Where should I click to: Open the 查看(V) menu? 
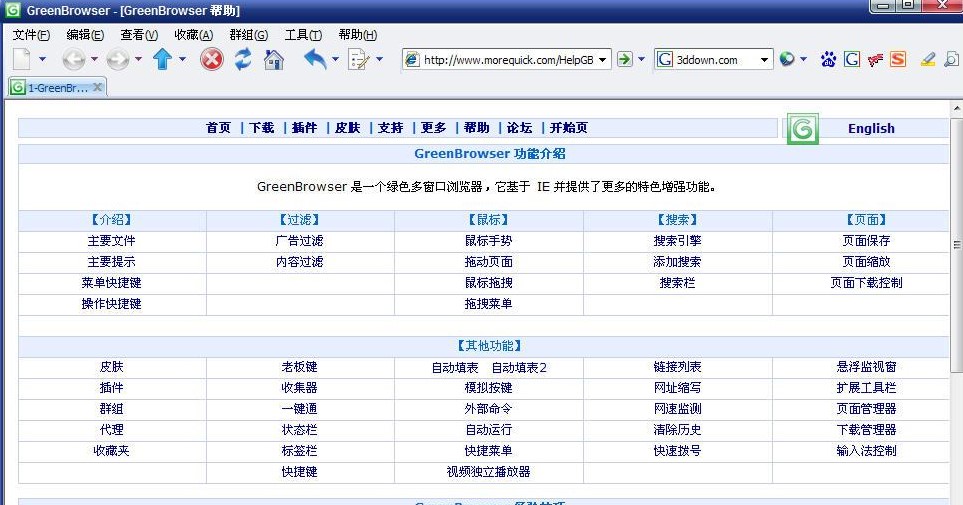coord(139,35)
